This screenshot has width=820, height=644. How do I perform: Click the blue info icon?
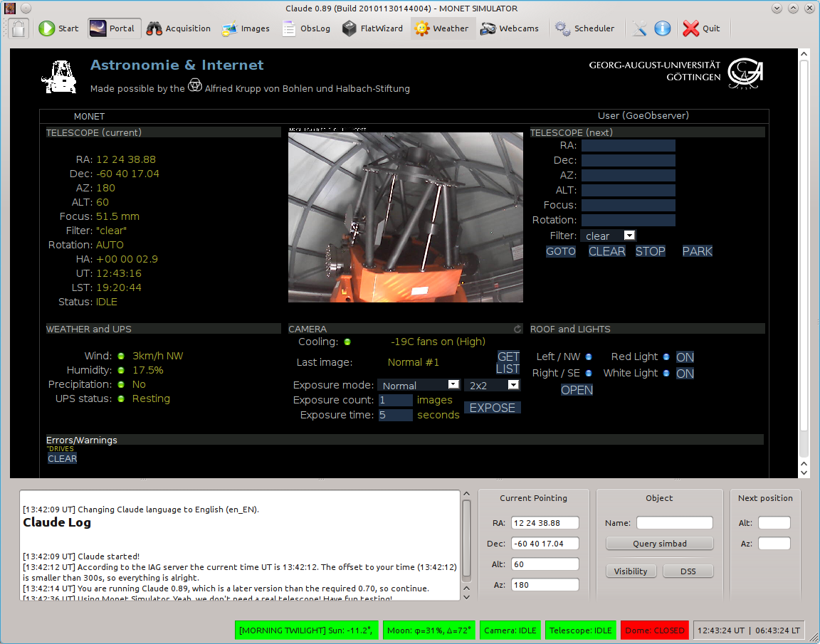click(663, 28)
